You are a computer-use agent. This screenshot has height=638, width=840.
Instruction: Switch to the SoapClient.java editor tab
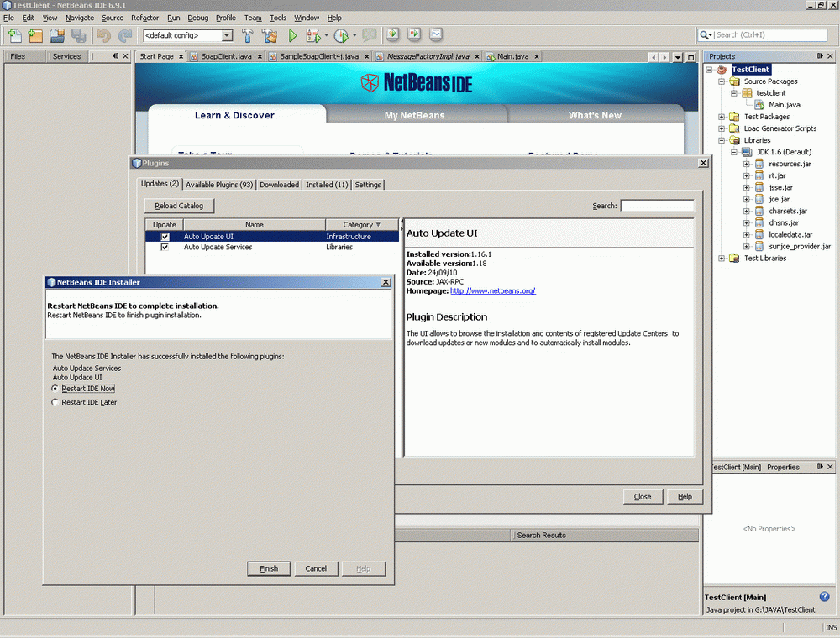click(x=226, y=57)
